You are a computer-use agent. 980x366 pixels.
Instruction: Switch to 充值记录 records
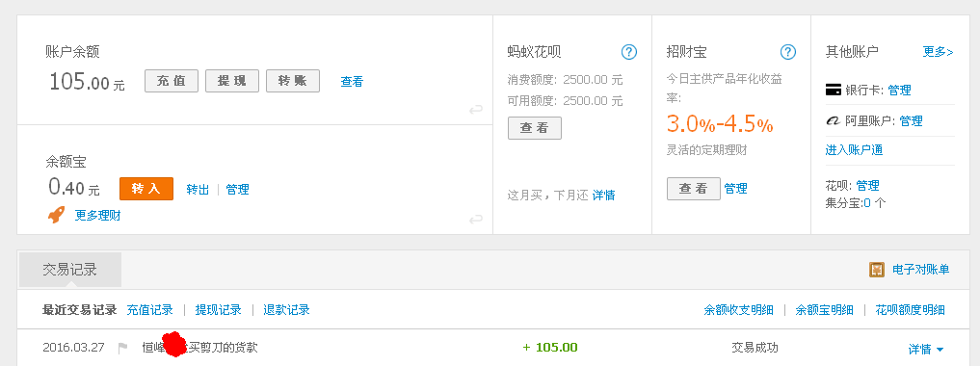coord(149,310)
